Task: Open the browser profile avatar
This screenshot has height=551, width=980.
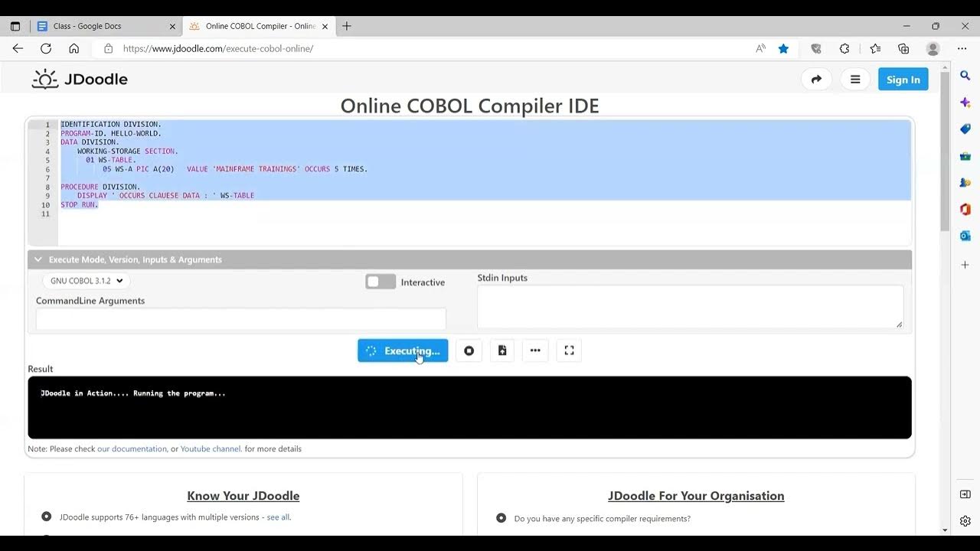Action: click(x=933, y=48)
